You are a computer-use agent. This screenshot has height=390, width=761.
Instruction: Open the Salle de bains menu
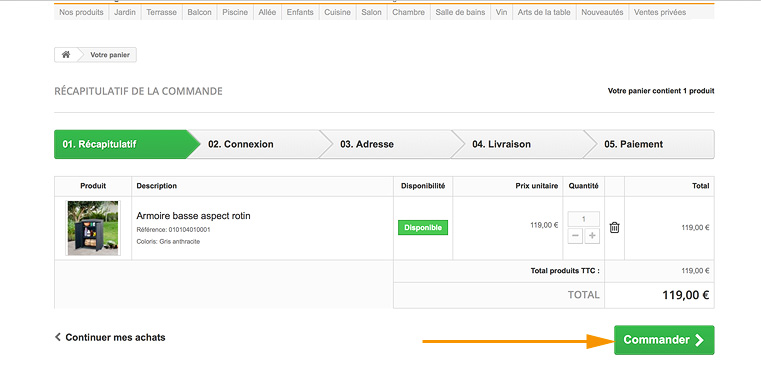coord(460,12)
